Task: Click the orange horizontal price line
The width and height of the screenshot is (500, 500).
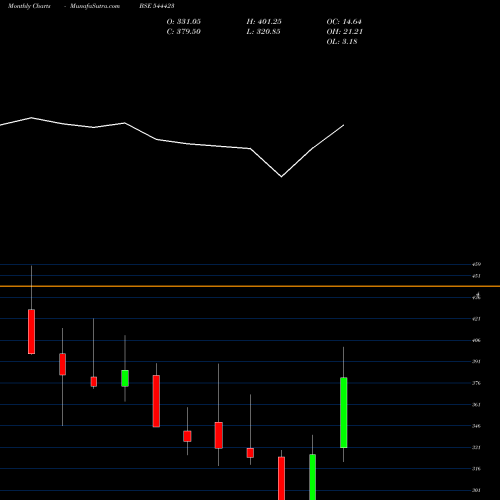Action: [x=250, y=286]
